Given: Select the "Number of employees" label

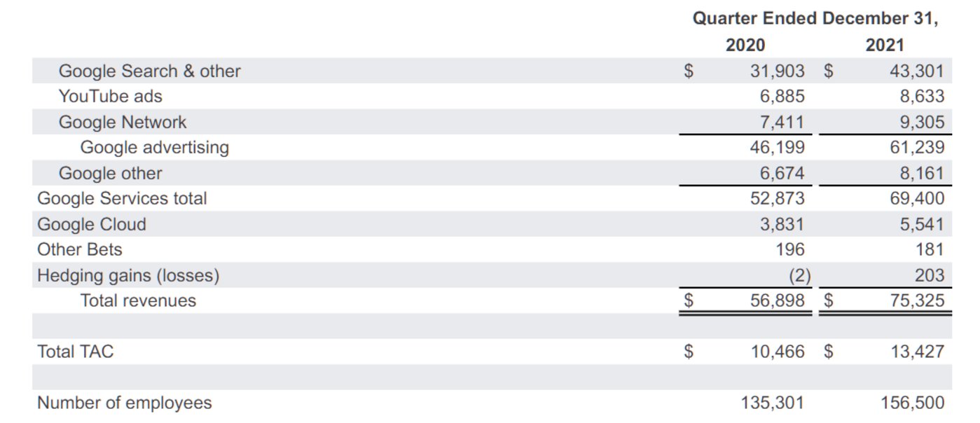Looking at the screenshot, I should pyautogui.click(x=124, y=403).
